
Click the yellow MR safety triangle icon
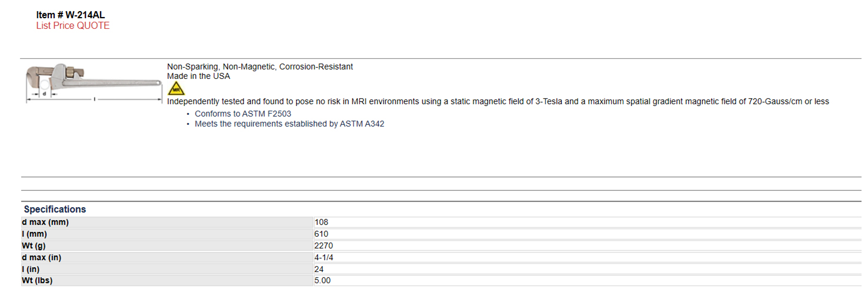pos(175,89)
